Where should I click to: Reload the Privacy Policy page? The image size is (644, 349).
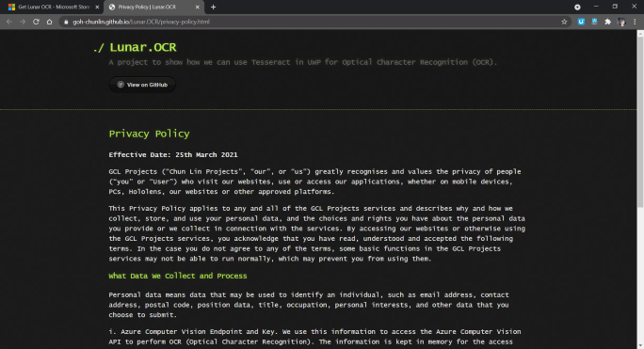click(36, 22)
